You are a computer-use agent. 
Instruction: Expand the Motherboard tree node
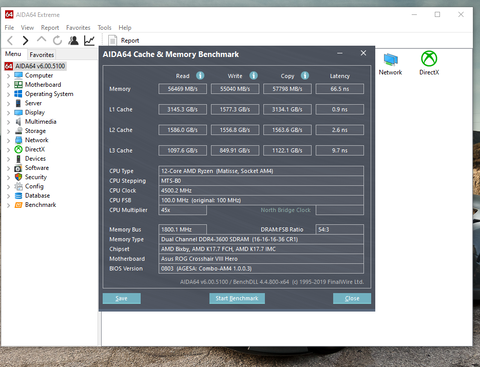pos(9,85)
